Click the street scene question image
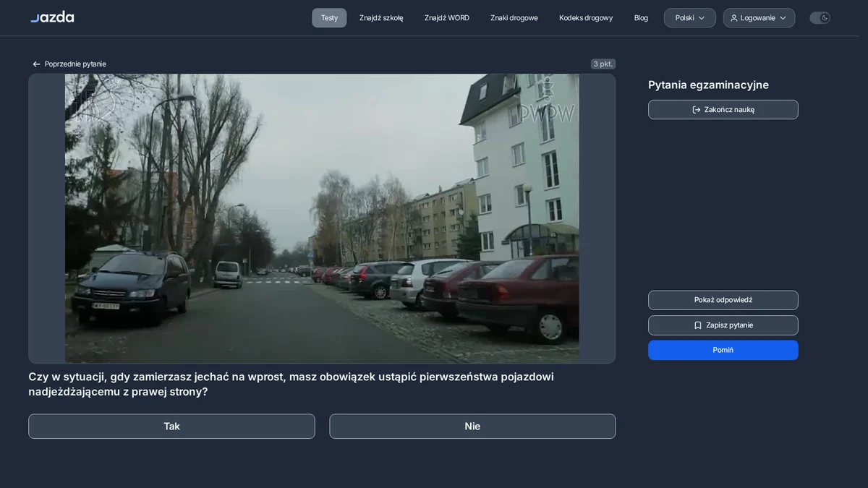Viewport: 868px width, 488px height. 322,218
